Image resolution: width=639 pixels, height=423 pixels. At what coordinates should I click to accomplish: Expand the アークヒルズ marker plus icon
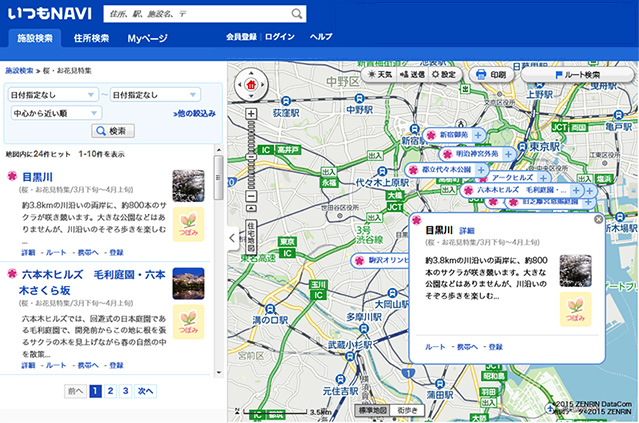[x=543, y=178]
